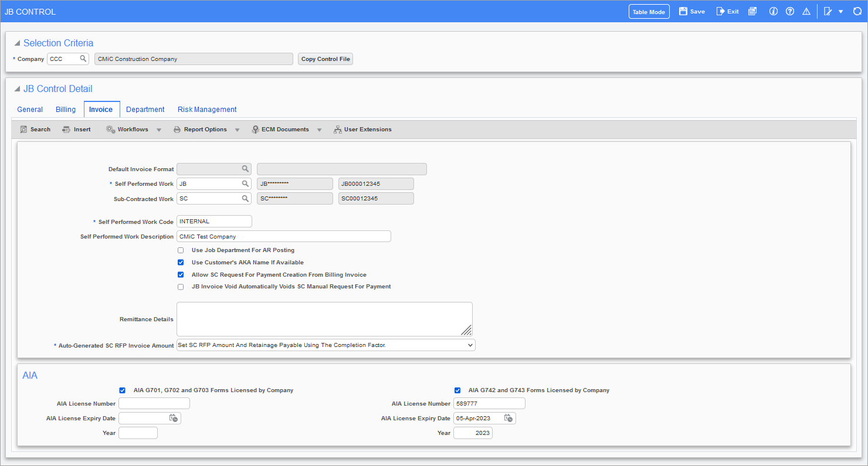Toggle Use Job Department For AR Posting

pyautogui.click(x=181, y=250)
